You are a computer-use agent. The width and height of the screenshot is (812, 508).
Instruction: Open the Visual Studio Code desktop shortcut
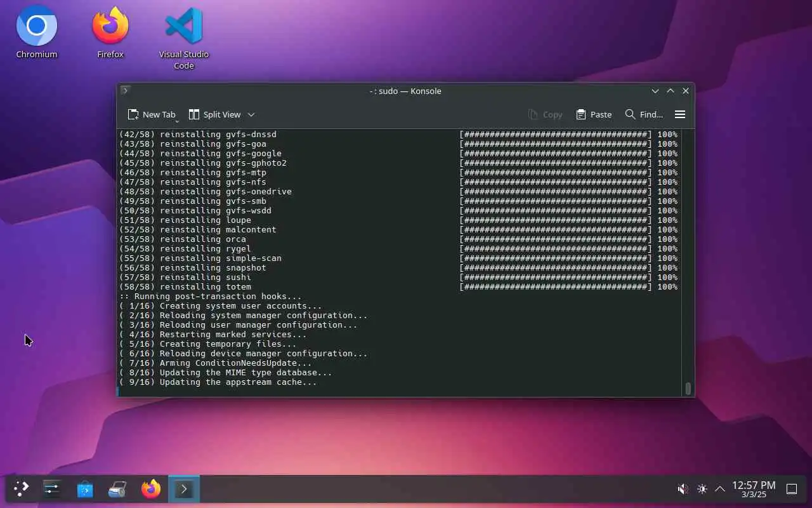[x=184, y=38]
